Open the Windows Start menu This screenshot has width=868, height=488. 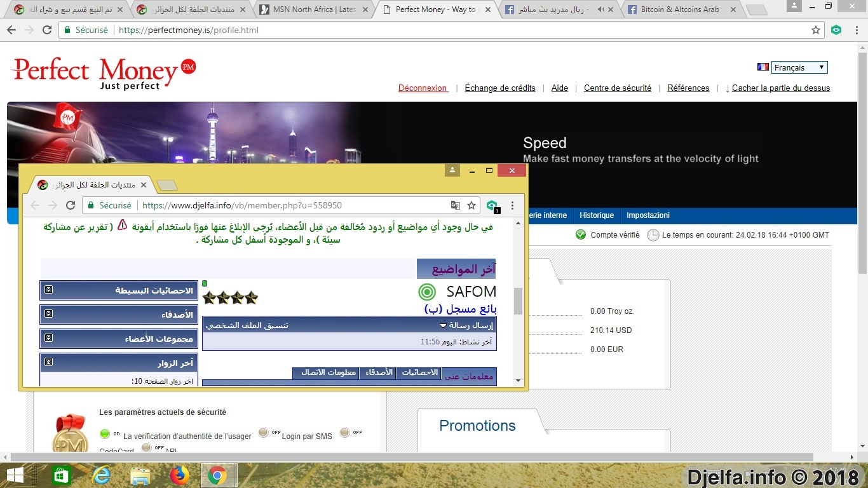tap(15, 475)
